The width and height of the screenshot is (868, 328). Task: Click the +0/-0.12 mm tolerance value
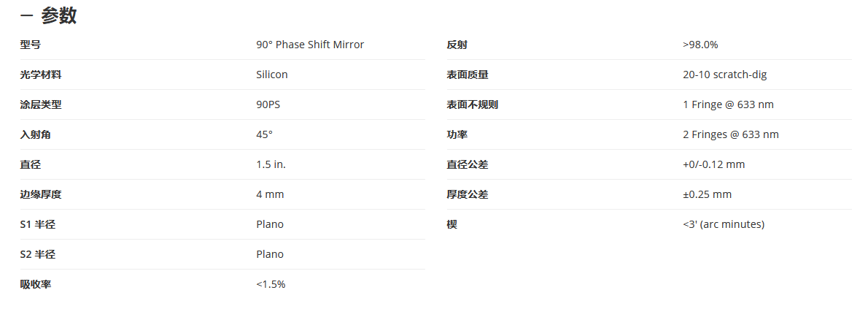pyautogui.click(x=714, y=164)
